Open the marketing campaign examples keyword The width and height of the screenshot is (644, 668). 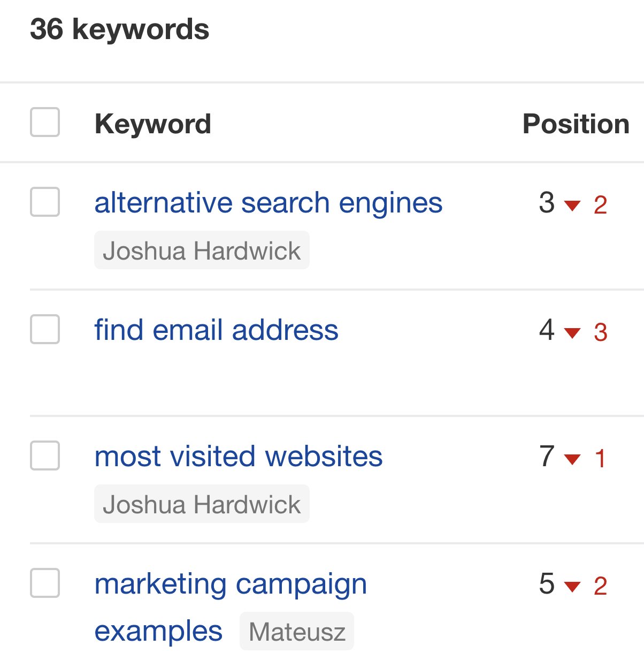click(x=230, y=583)
